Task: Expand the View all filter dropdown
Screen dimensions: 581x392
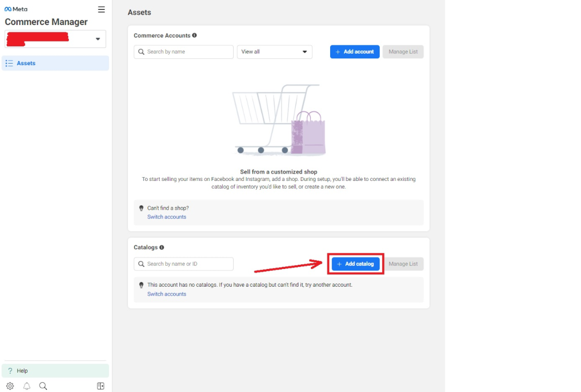Action: [x=274, y=52]
